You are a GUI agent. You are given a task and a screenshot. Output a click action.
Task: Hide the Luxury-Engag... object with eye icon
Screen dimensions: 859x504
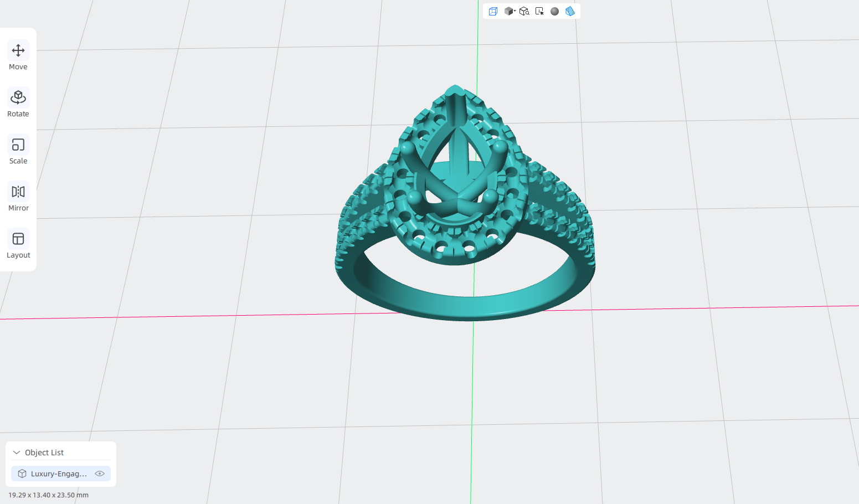click(100, 474)
